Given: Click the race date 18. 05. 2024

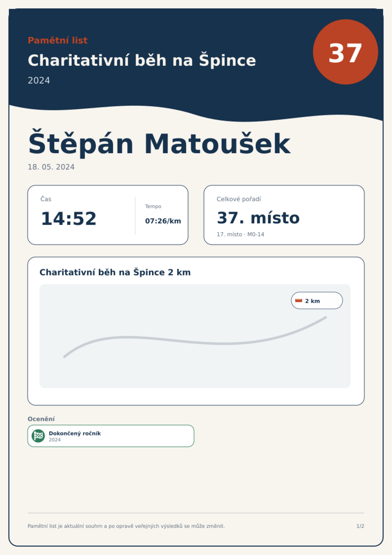Looking at the screenshot, I should pyautogui.click(x=51, y=167).
